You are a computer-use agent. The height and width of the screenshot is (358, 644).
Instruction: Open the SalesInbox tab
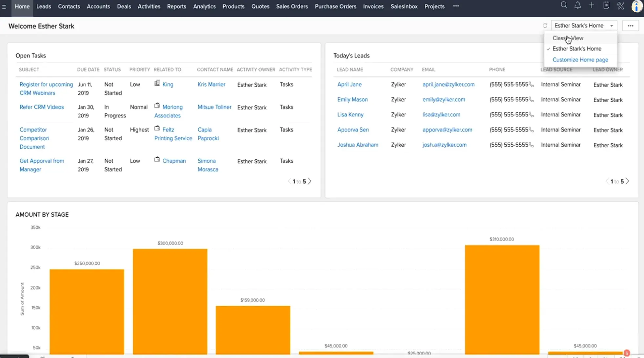[404, 7]
